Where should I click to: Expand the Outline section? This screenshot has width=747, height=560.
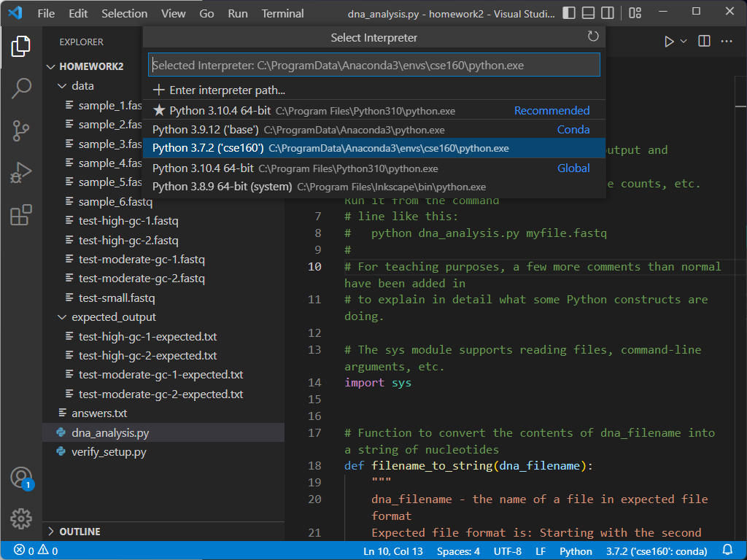pos(51,532)
